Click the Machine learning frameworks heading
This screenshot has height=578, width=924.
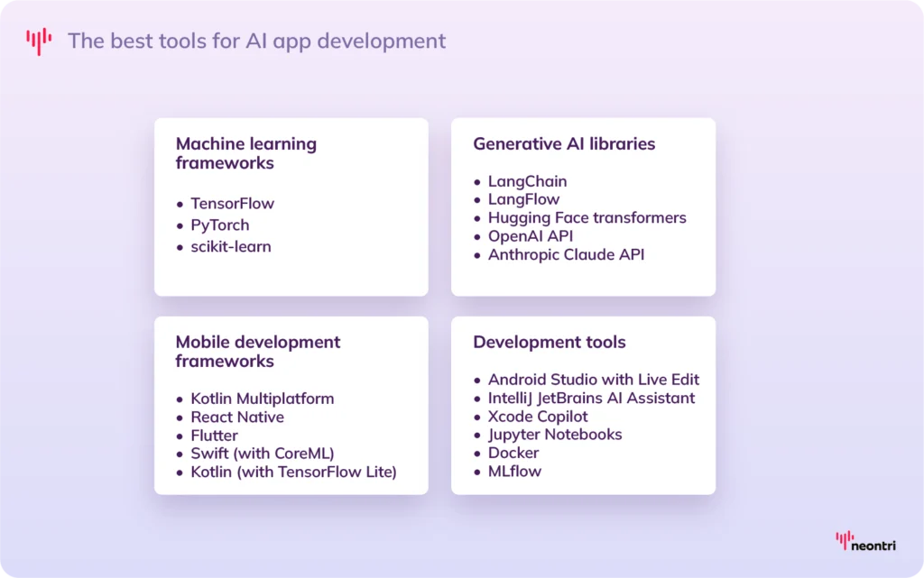pyautogui.click(x=245, y=153)
